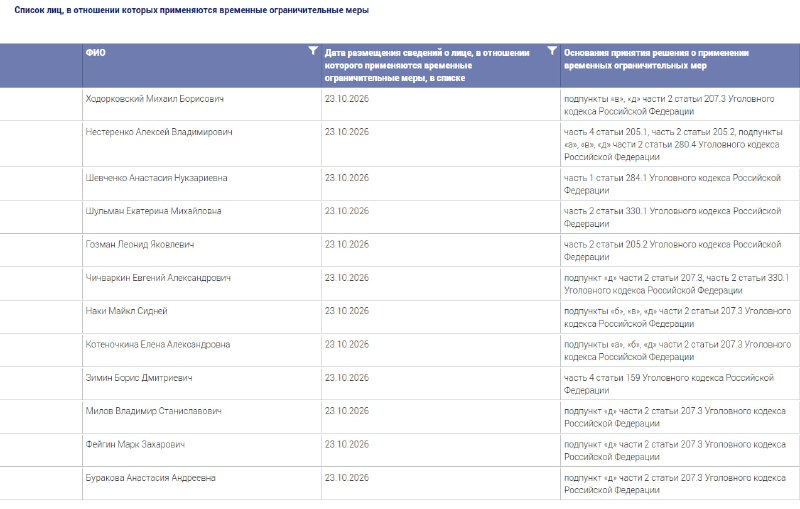This screenshot has height=509, width=800.
Task: Select the name Котеночкина Елена Александровна
Action: coord(158,345)
